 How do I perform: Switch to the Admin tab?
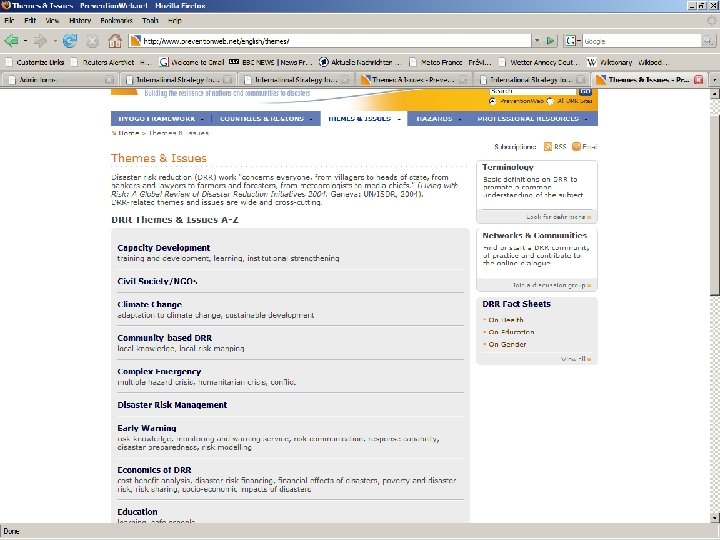coord(60,79)
